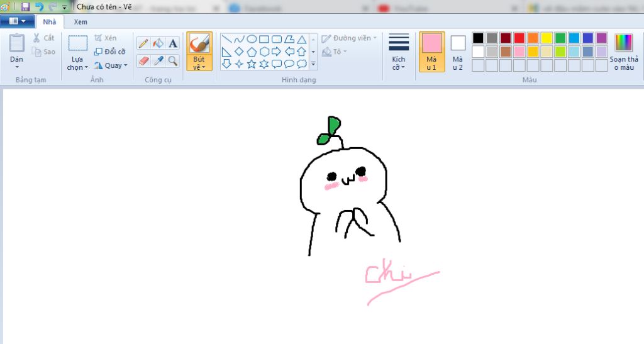The image size is (644, 344).
Task: Expand the Dán paste dropdown arrow
Action: (x=17, y=67)
